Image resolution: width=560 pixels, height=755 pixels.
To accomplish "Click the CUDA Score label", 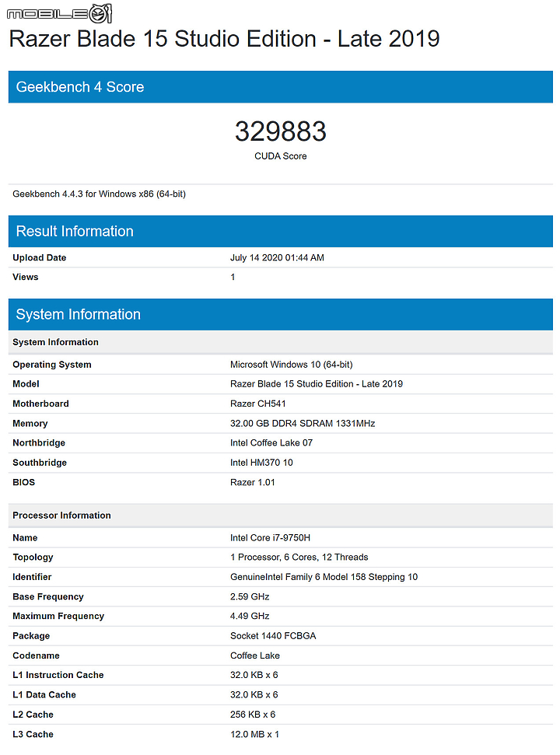I will pyautogui.click(x=280, y=156).
